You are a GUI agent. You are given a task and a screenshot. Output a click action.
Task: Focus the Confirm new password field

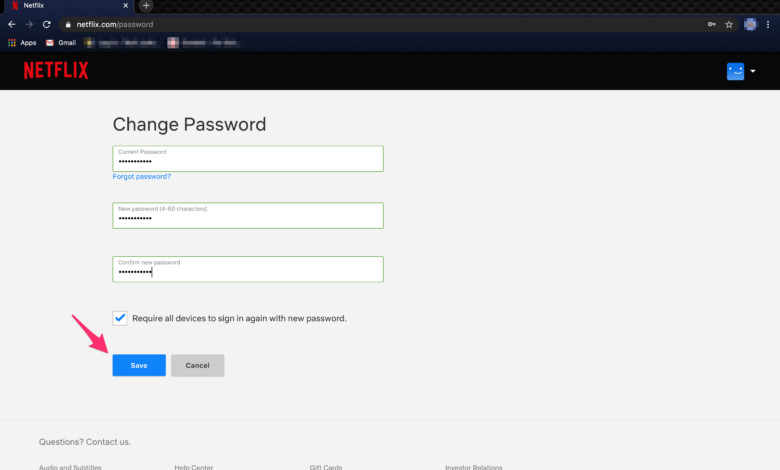[248, 269]
